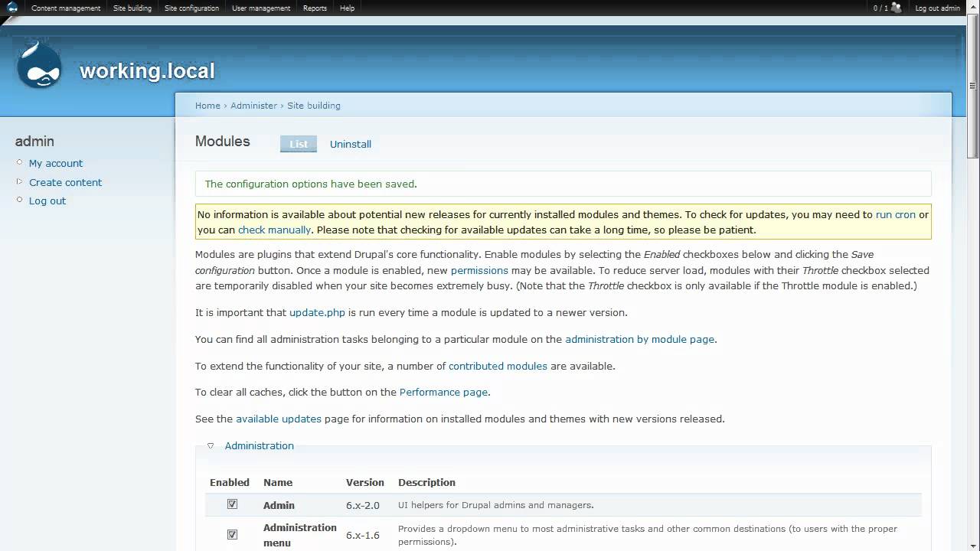980x551 pixels.
Task: Click the Description column header
Action: coord(426,482)
